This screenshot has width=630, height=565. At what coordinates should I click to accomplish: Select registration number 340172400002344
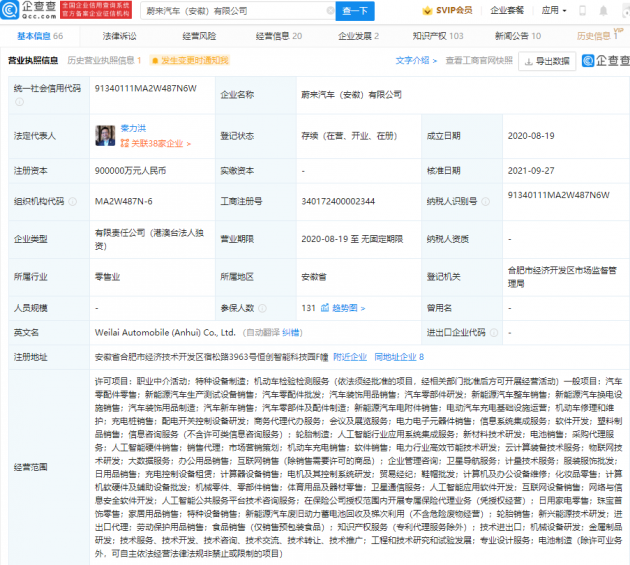coord(338,201)
